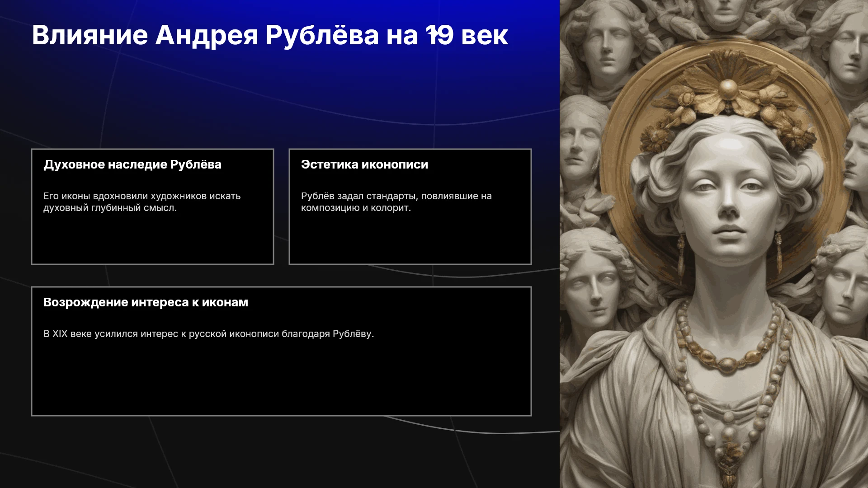This screenshot has height=488, width=868.
Task: Select the heading Духовное наследие Рублёва
Action: click(x=132, y=164)
